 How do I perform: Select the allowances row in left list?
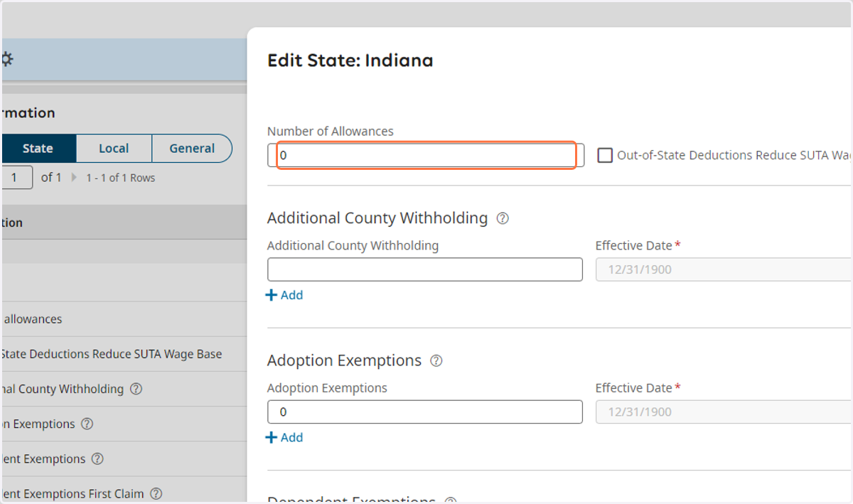[123, 319]
